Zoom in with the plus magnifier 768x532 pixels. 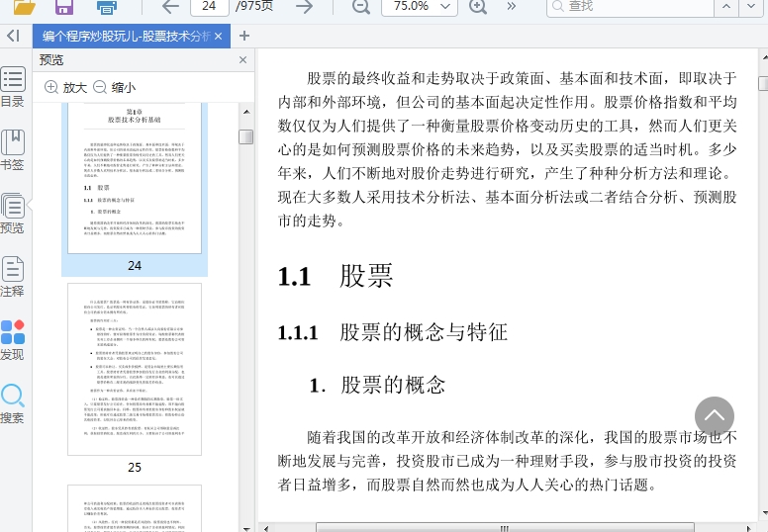click(x=478, y=6)
